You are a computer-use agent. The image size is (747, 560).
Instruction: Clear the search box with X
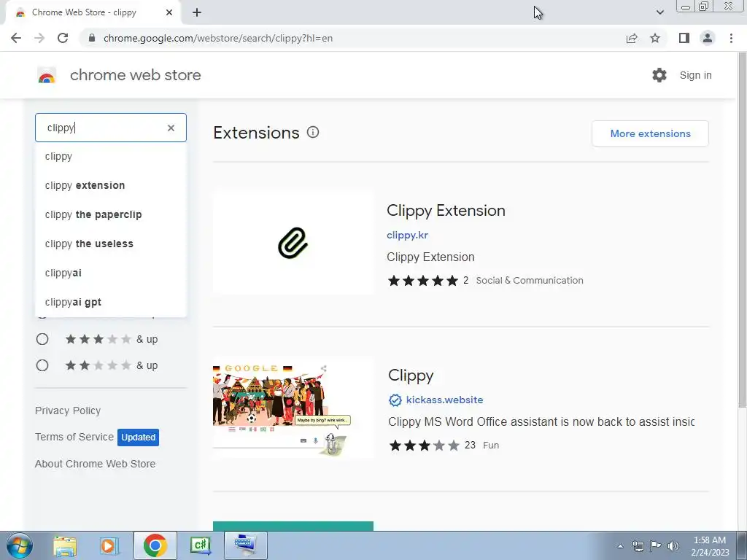tap(171, 128)
